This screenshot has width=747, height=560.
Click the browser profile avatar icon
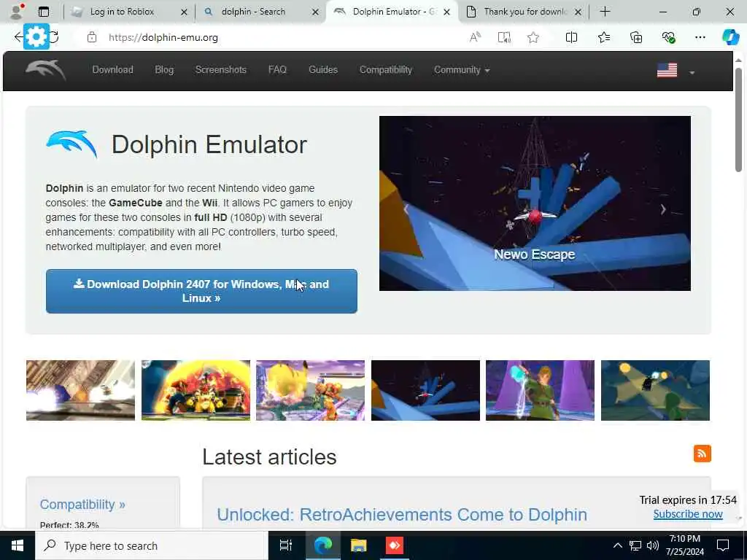17,12
